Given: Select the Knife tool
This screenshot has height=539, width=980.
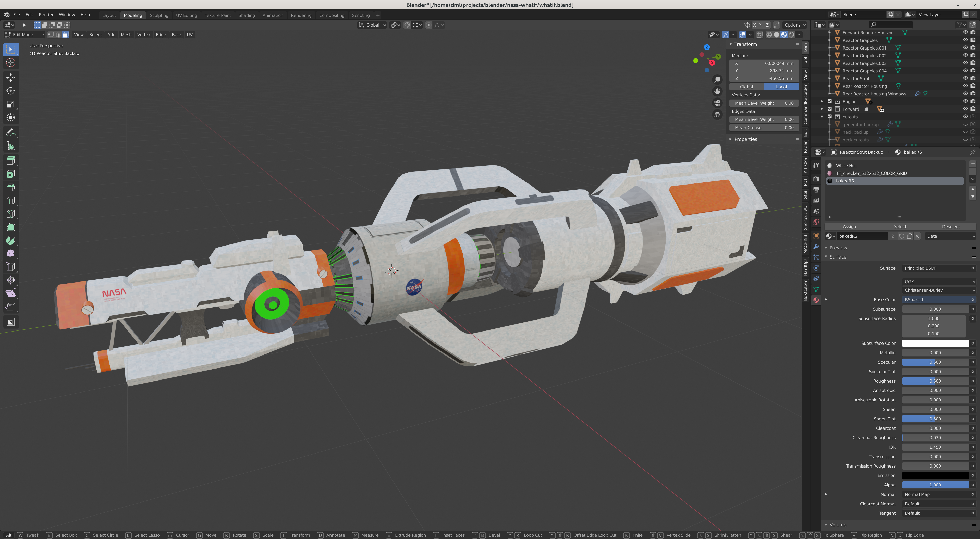Looking at the screenshot, I should 11,214.
